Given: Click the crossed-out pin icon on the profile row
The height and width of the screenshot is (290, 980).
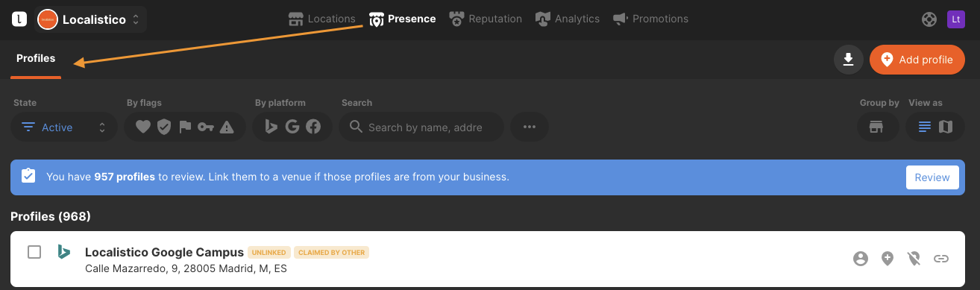Looking at the screenshot, I should click(x=914, y=259).
